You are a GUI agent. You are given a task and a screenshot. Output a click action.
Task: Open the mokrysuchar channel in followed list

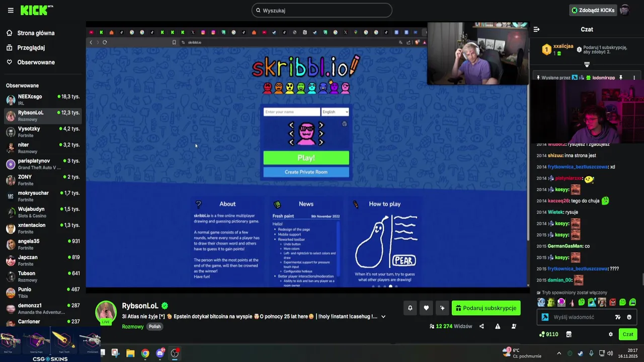click(x=43, y=196)
